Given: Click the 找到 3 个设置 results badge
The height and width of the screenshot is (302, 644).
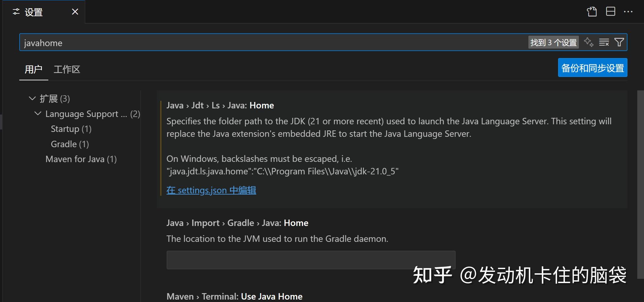Looking at the screenshot, I should point(553,42).
